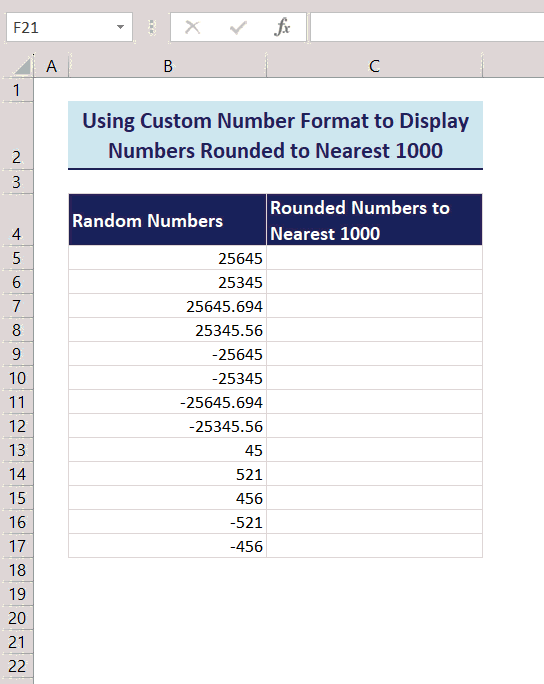Select row 17 header
This screenshot has height=684, width=544.
pyautogui.click(x=17, y=546)
